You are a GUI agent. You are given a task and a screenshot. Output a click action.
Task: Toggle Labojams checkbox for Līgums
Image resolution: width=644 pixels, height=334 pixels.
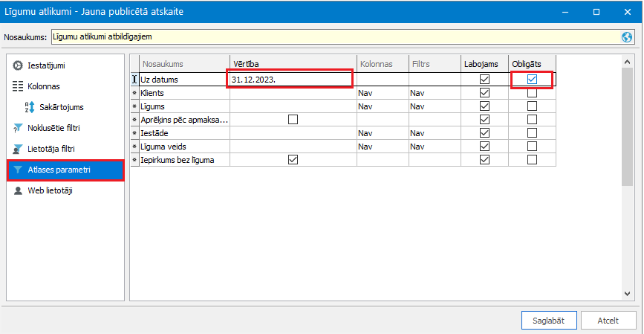(484, 106)
